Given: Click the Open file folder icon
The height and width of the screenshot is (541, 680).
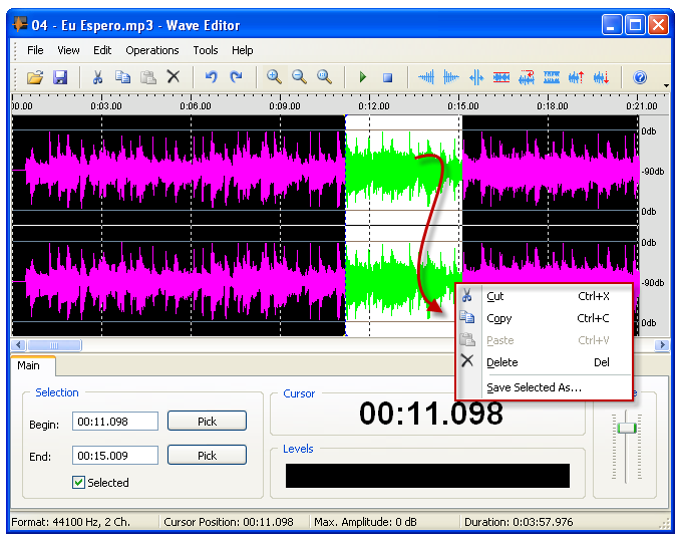Looking at the screenshot, I should coord(35,77).
